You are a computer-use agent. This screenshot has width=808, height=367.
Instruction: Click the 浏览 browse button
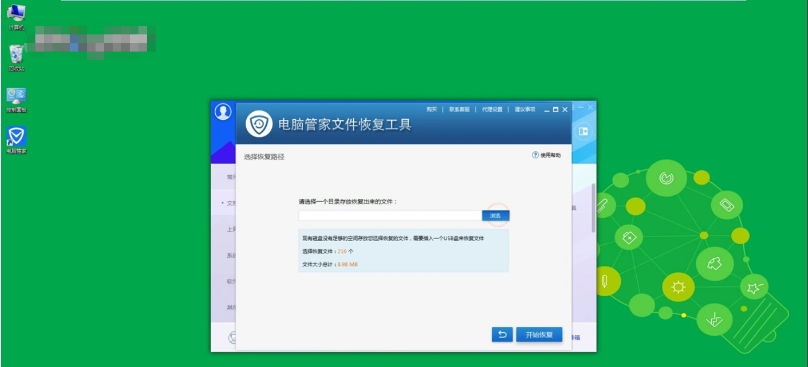pyautogui.click(x=495, y=215)
